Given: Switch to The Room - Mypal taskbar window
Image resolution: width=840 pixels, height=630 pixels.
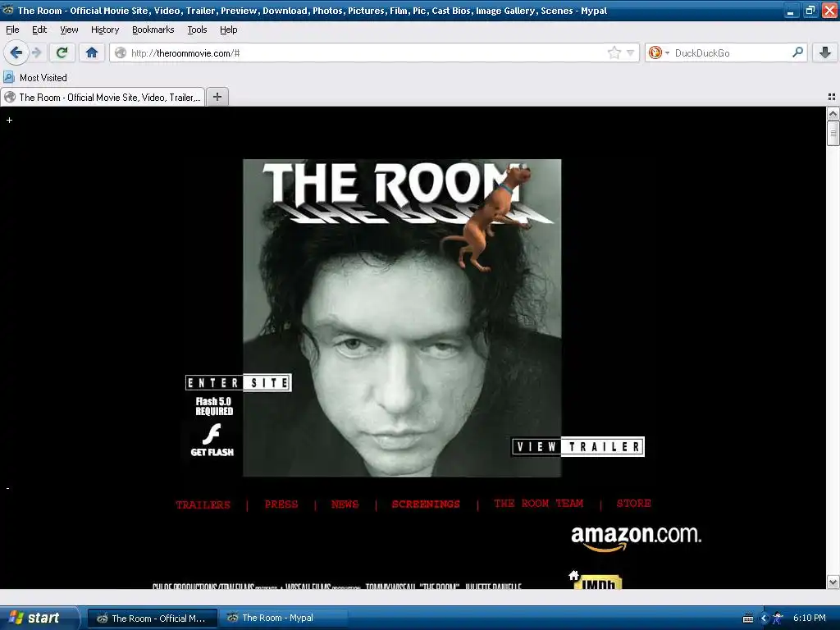Looking at the screenshot, I should pos(283,619).
